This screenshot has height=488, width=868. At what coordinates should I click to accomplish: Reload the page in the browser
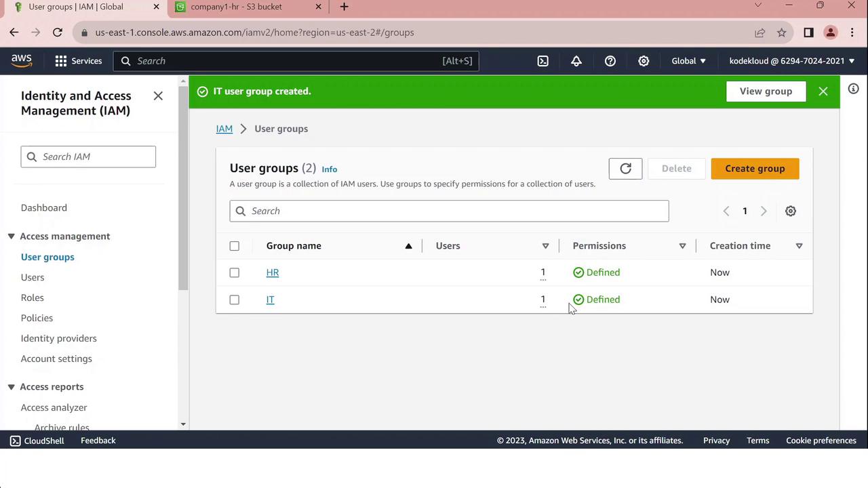[x=58, y=33]
